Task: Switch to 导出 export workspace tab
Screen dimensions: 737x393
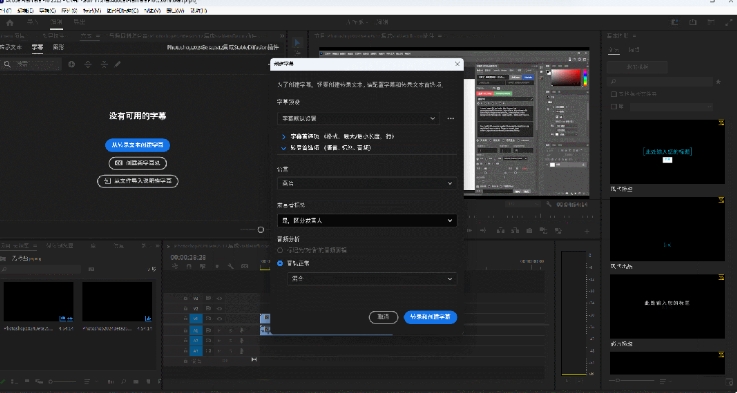Action: [79, 23]
